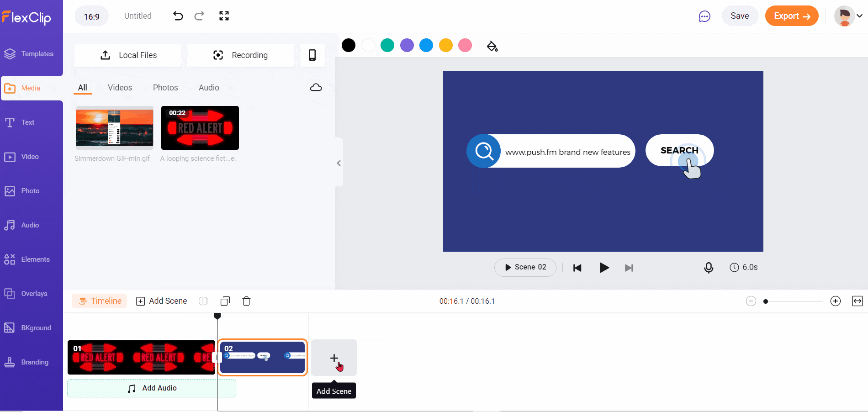Viewport: 868px width, 412px height.
Task: Click the SEARCH button in preview canvas
Action: coord(679,150)
